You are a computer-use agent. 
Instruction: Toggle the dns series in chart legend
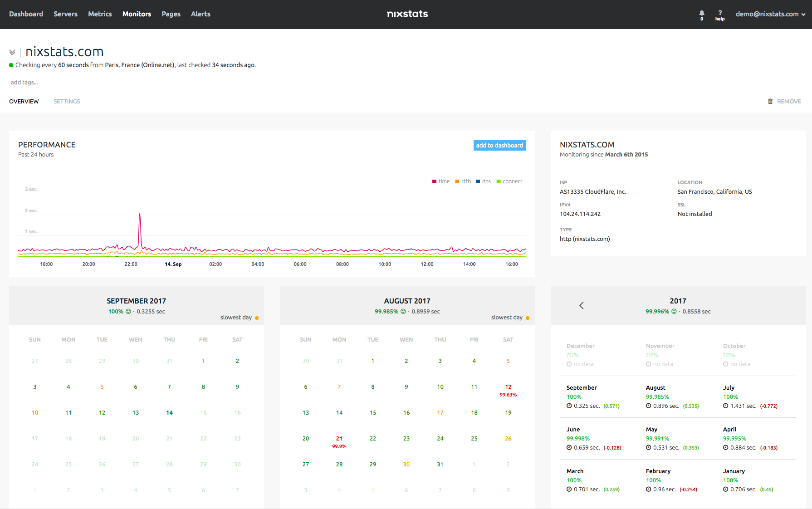tap(484, 181)
